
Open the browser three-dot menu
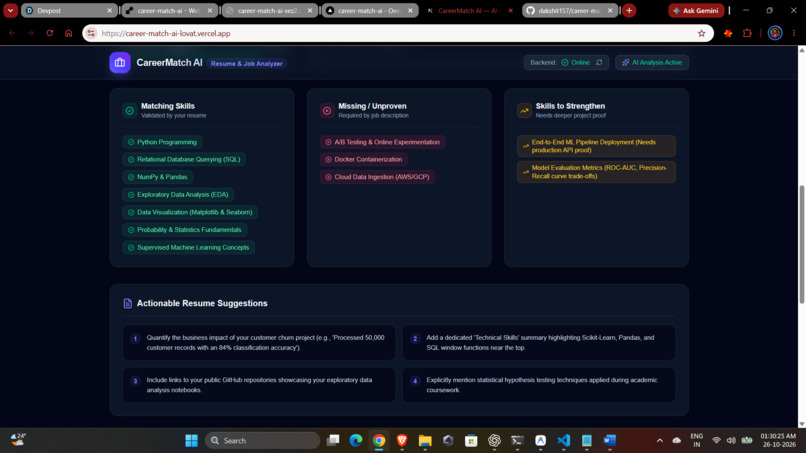(x=794, y=33)
